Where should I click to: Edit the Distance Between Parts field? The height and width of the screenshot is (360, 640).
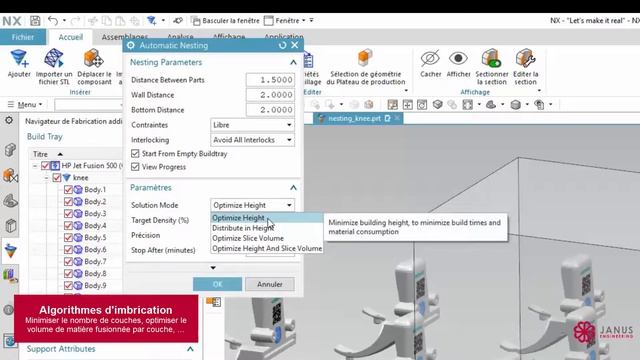(270, 80)
